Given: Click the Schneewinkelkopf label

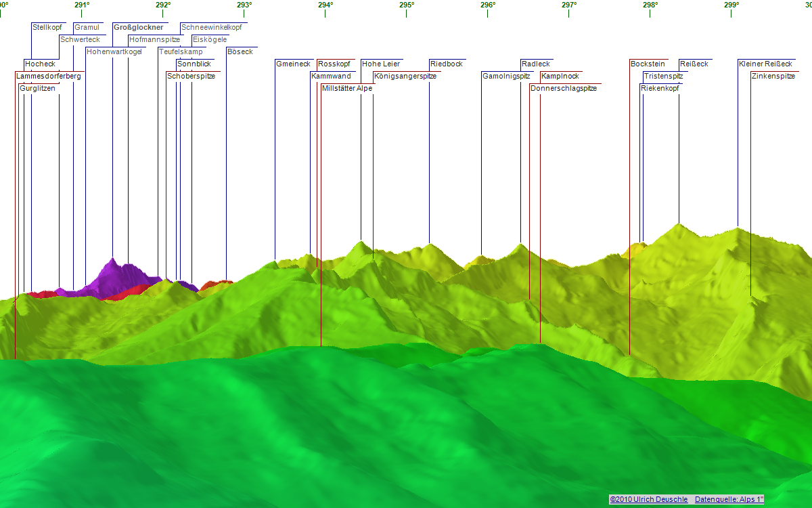Looking at the screenshot, I should tap(212, 28).
